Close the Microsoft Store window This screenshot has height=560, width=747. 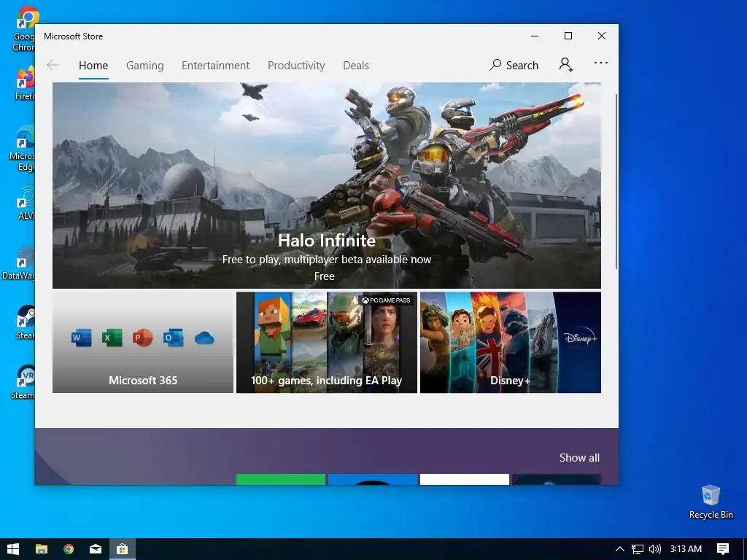602,36
